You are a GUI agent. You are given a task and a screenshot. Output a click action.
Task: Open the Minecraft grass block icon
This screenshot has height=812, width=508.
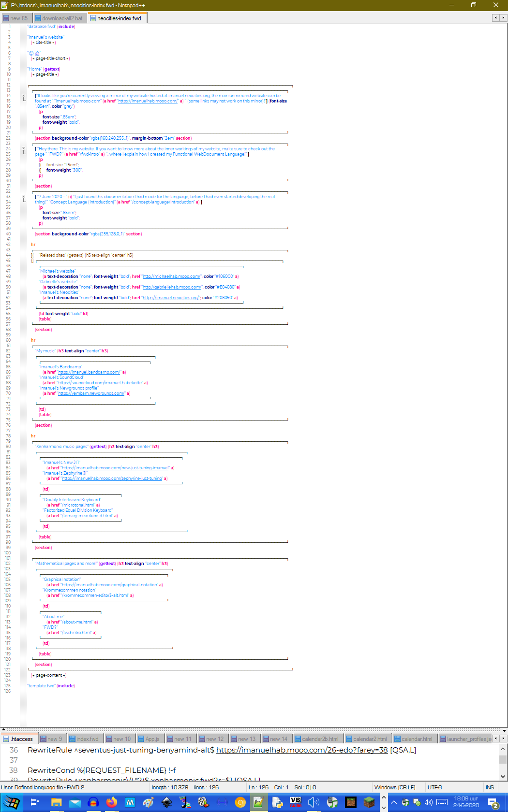[369, 802]
